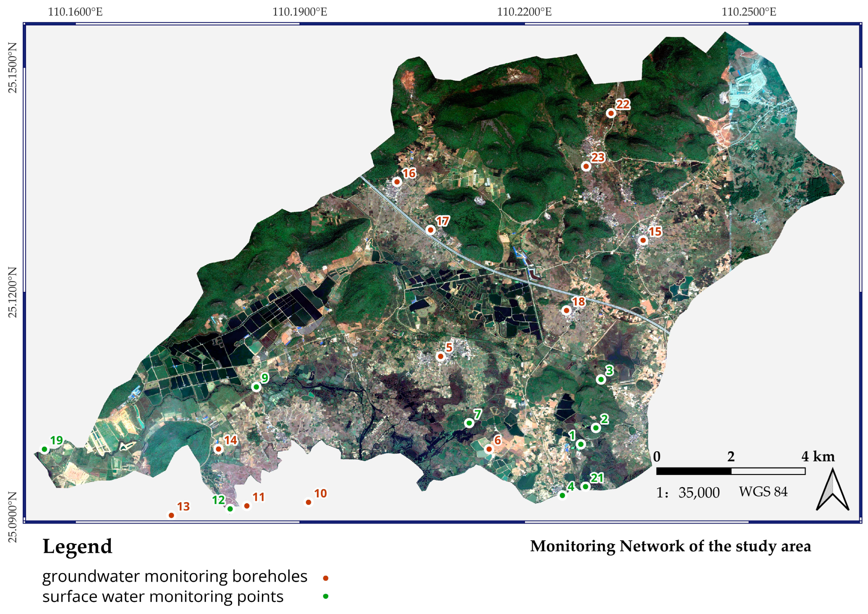This screenshot has width=868, height=614.
Task: Click groundwater borehole marker 22
Action: (611, 113)
